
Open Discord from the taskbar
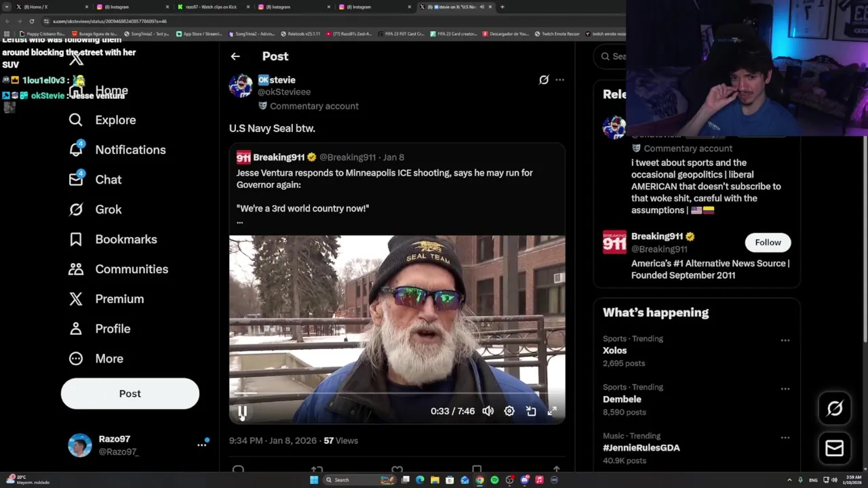524,480
